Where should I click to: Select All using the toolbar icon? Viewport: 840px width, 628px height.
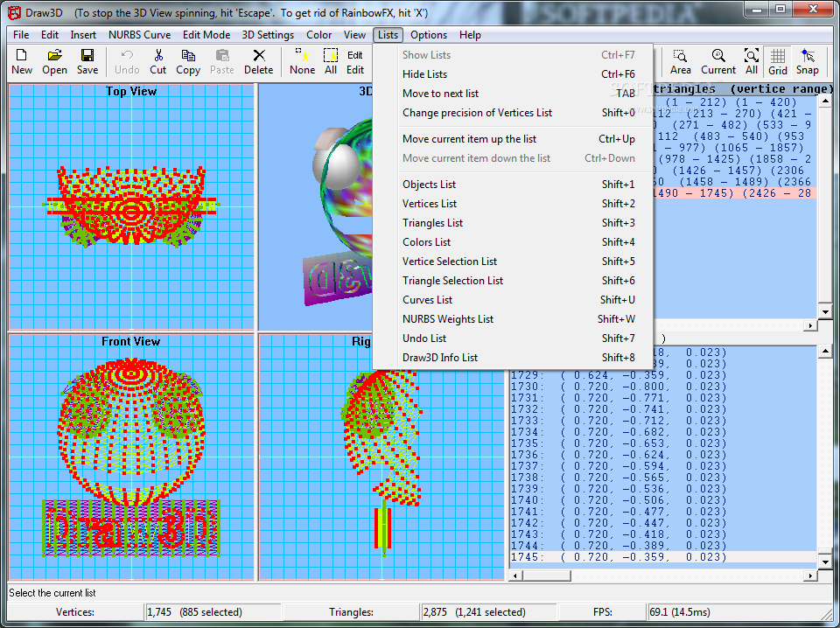coord(331,61)
